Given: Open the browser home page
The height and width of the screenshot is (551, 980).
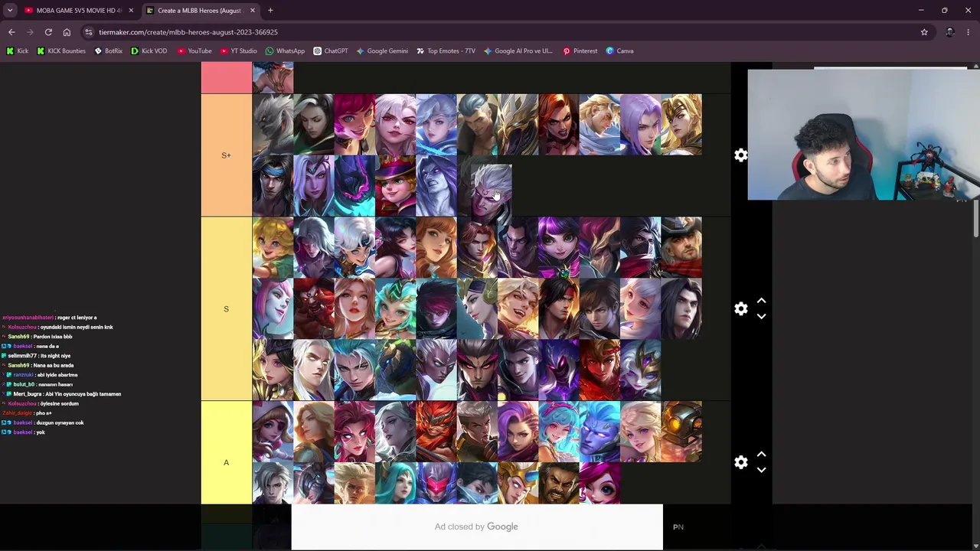Looking at the screenshot, I should [67, 32].
